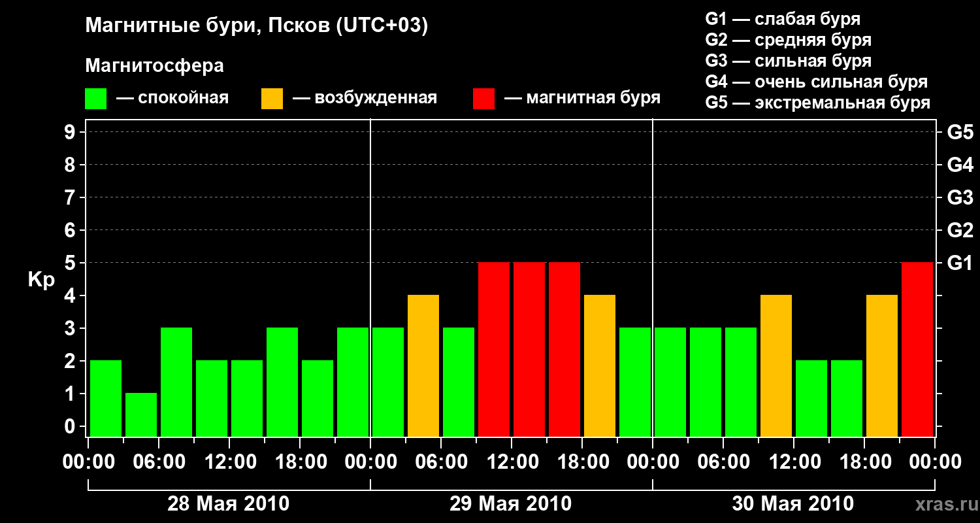Click the 'G2' label on right axis
This screenshot has height=523, width=980.
[960, 230]
